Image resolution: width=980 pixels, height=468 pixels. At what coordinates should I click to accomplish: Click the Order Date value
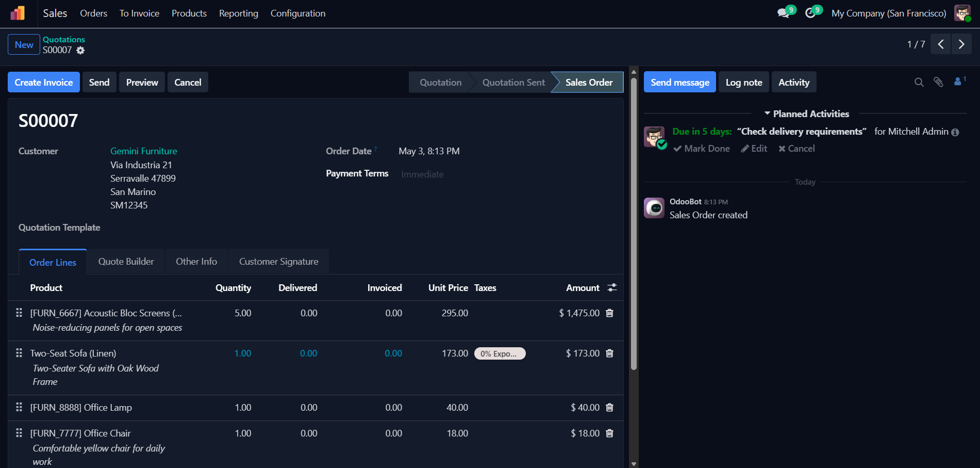click(x=429, y=151)
